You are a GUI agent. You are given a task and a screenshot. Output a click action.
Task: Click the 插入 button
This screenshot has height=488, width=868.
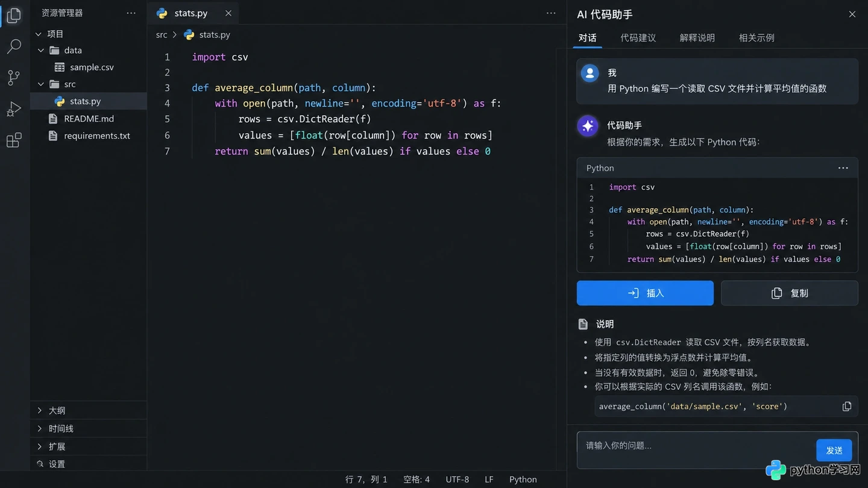(x=645, y=293)
